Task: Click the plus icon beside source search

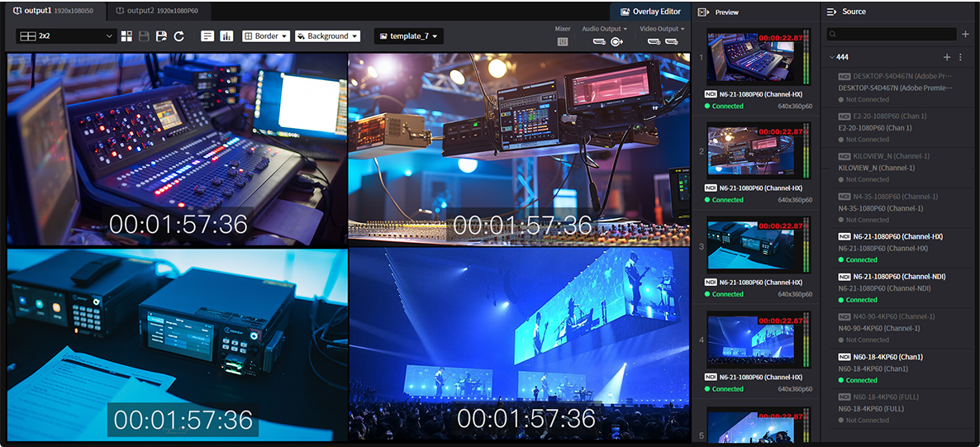Action: pos(965,35)
